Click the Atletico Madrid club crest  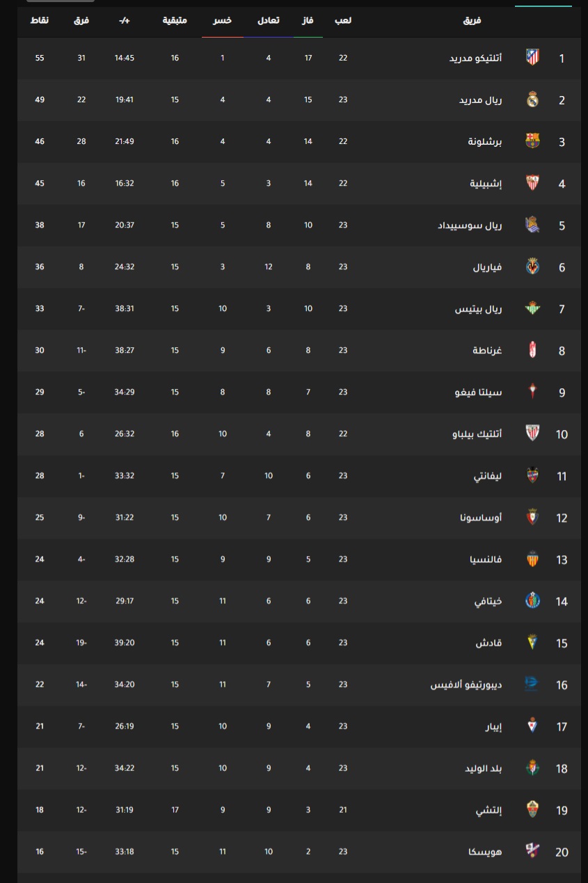[x=532, y=58]
